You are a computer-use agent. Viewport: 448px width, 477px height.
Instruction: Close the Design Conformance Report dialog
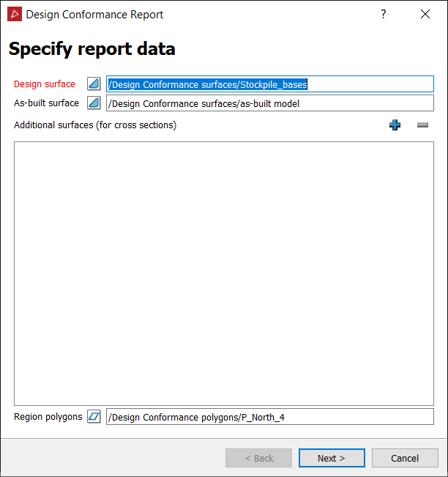pos(425,14)
